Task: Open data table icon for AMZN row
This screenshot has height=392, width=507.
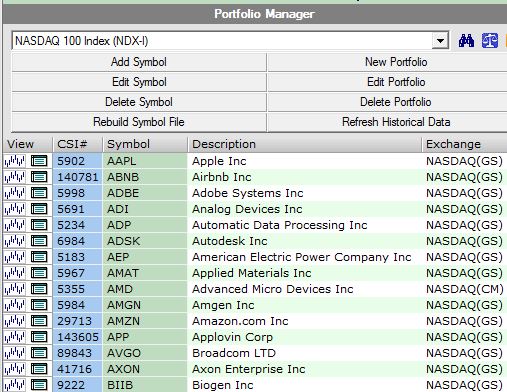Action: click(39, 321)
